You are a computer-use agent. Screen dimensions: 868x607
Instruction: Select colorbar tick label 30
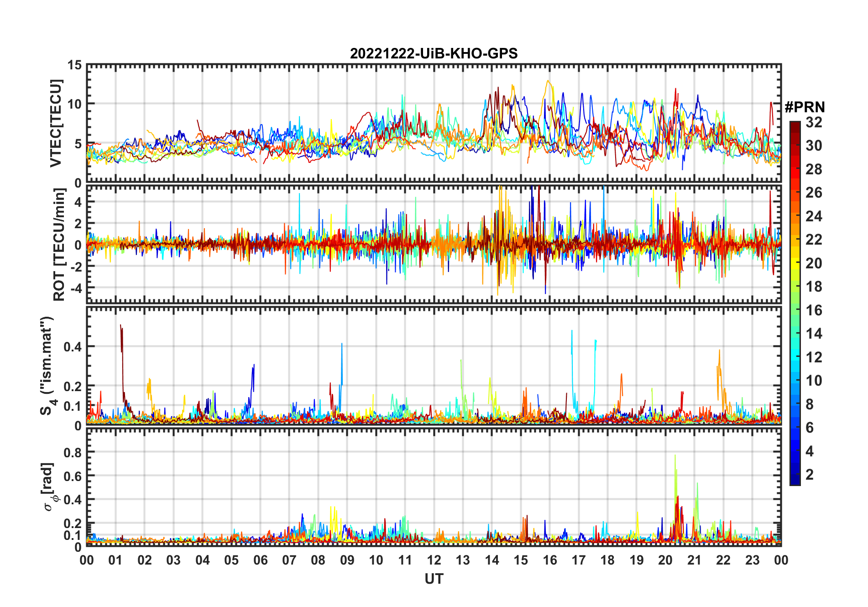pos(814,146)
